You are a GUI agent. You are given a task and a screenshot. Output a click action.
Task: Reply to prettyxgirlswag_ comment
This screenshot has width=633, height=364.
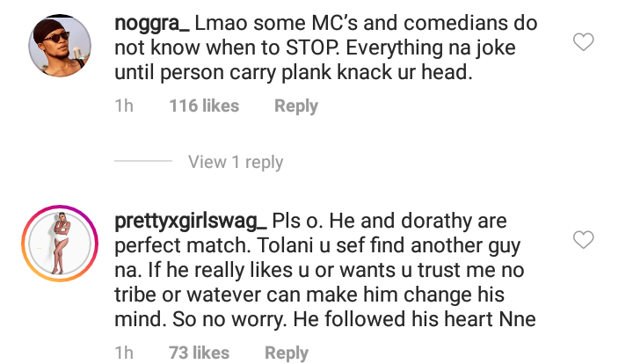point(287,353)
